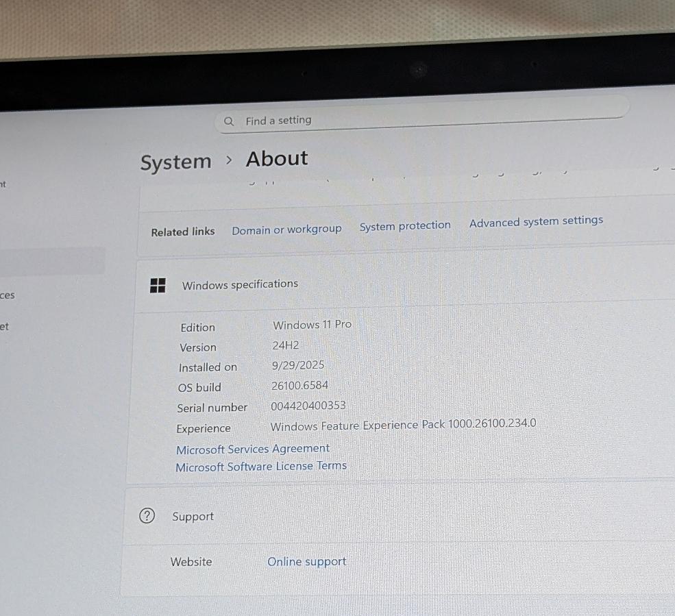The image size is (675, 616).
Task: Click the magnifier icon in the search box
Action: (229, 121)
